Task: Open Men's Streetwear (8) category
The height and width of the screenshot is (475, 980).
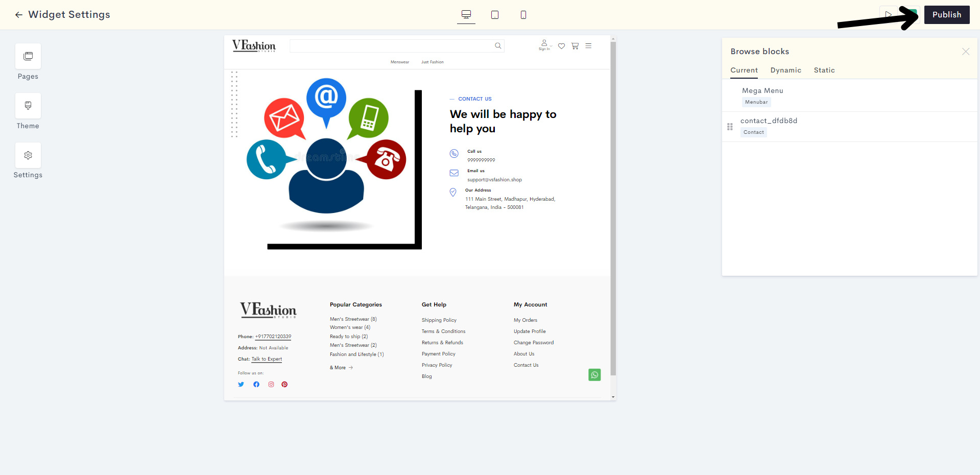Action: tap(353, 319)
